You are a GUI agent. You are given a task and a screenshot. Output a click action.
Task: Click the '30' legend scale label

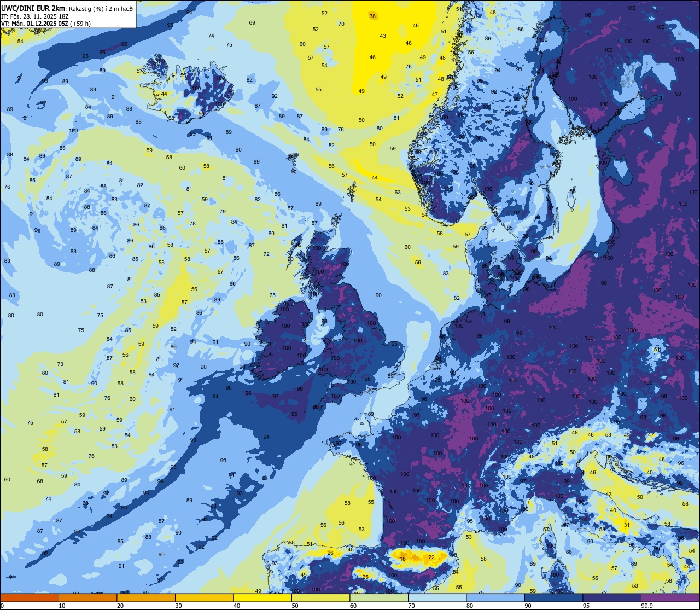179,606
